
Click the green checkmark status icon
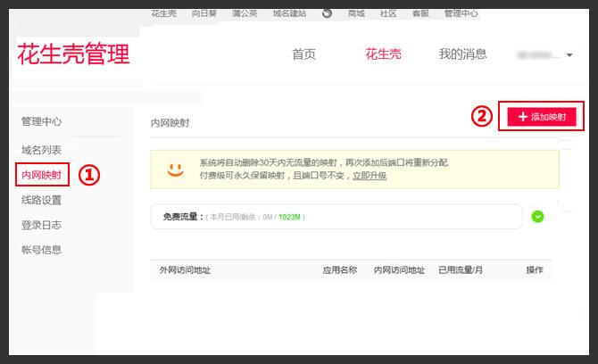pyautogui.click(x=537, y=216)
